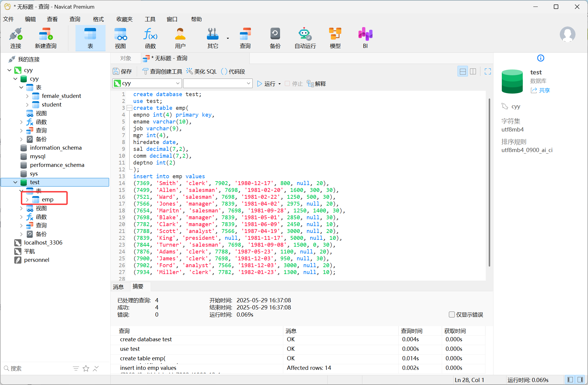Toggle fullscreen editor icon
Screen dimensions: 588x385
tap(488, 71)
